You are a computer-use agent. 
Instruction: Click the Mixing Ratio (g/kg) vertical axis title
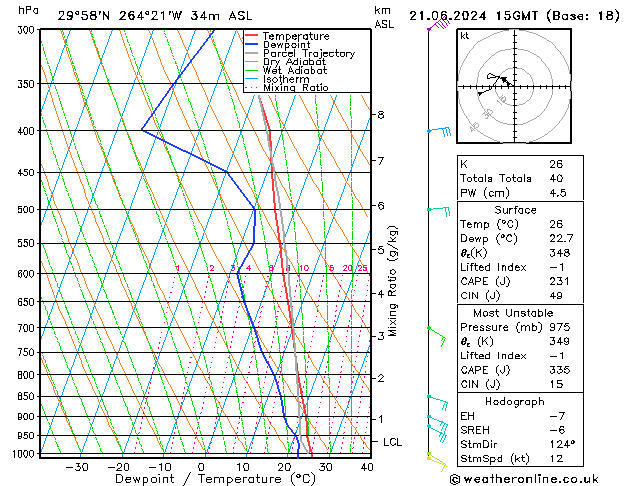click(x=392, y=281)
